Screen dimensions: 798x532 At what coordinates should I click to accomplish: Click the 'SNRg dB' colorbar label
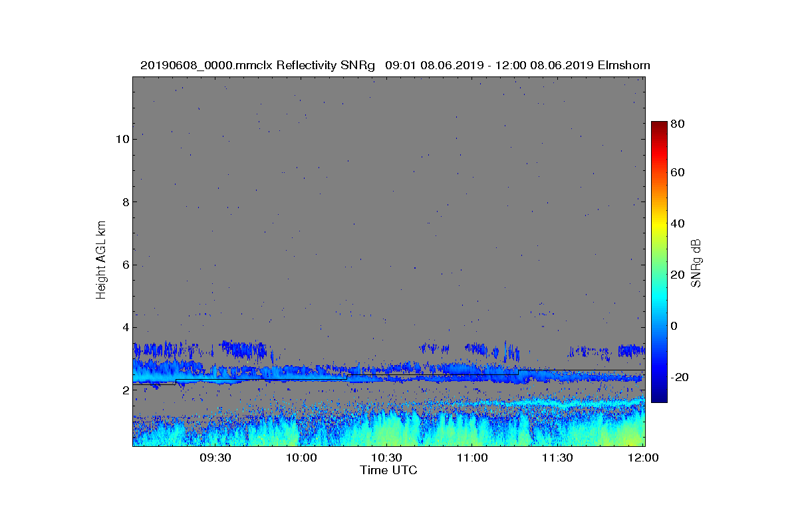pos(696,263)
